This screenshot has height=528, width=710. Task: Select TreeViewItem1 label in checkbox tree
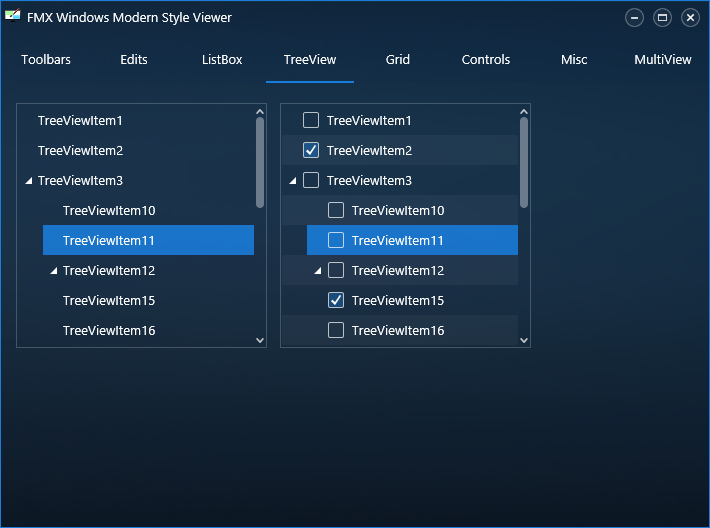pyautogui.click(x=369, y=120)
